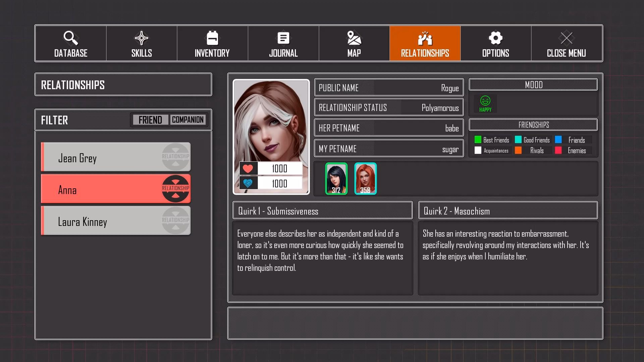Open the Map pin icon
This screenshot has width=644, height=362.
[354, 38]
